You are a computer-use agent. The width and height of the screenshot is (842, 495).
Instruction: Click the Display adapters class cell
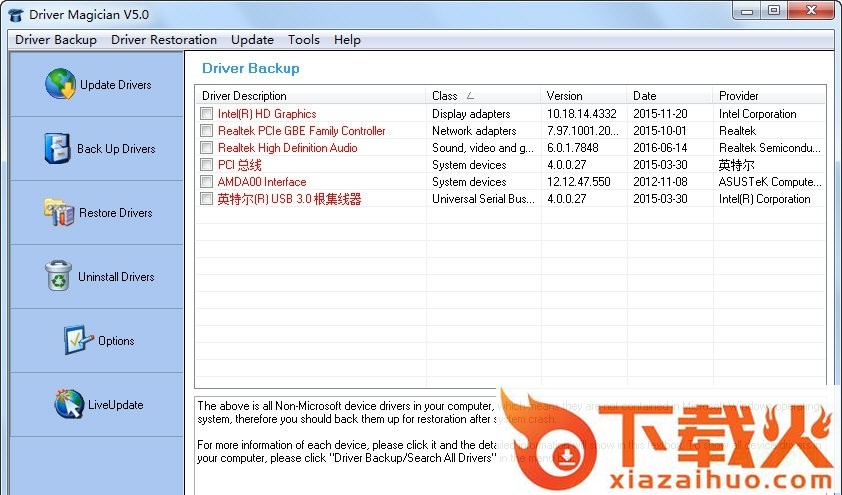click(471, 114)
